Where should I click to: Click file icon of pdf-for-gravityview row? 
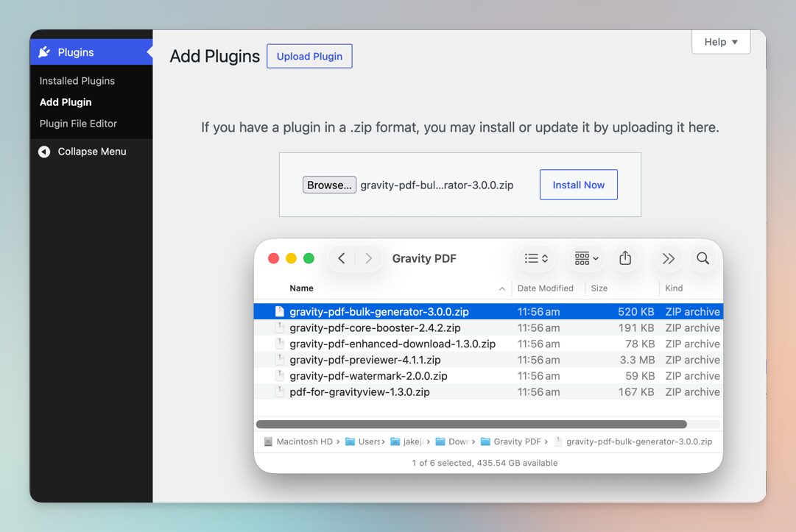pyautogui.click(x=279, y=392)
